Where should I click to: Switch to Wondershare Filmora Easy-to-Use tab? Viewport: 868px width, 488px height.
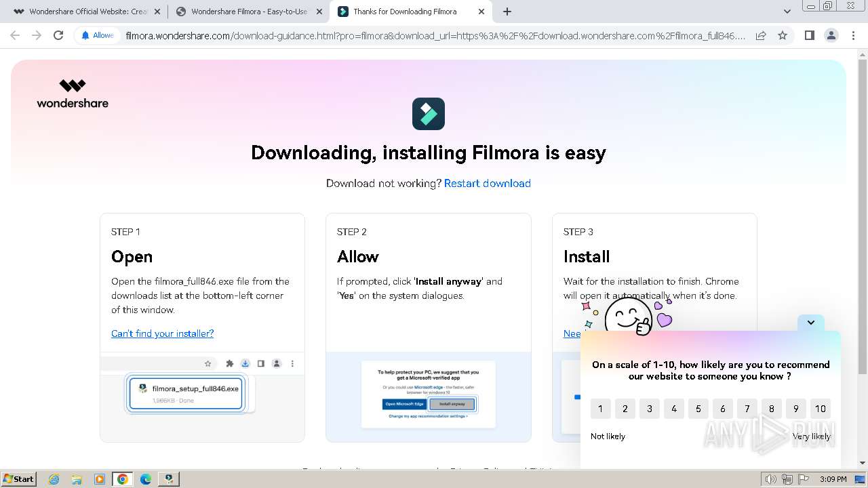tap(248, 12)
